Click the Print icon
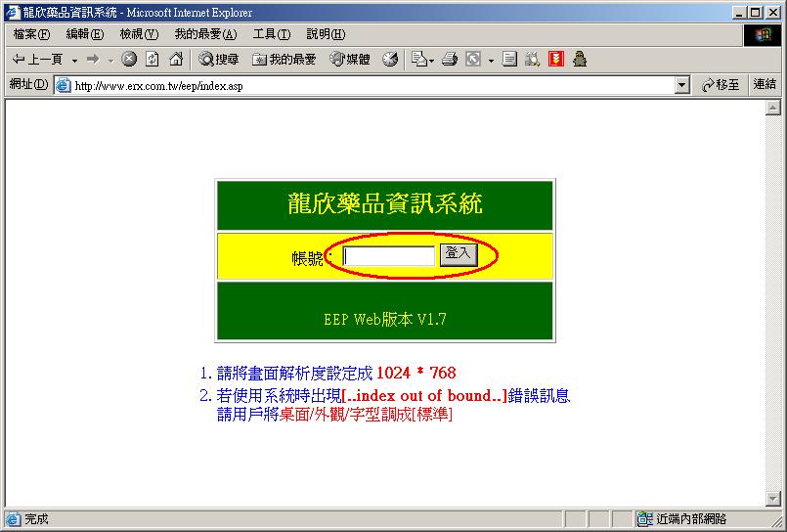Image resolution: width=787 pixels, height=532 pixels. tap(450, 60)
